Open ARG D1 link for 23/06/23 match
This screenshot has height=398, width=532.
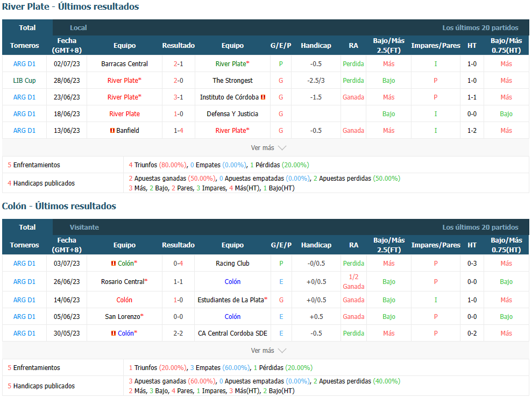(x=24, y=97)
